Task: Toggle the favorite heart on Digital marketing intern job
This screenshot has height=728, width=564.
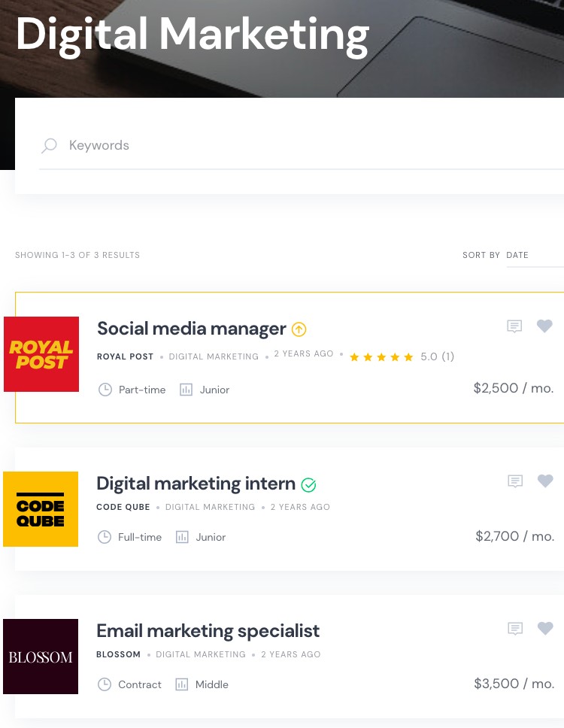Action: coord(544,481)
